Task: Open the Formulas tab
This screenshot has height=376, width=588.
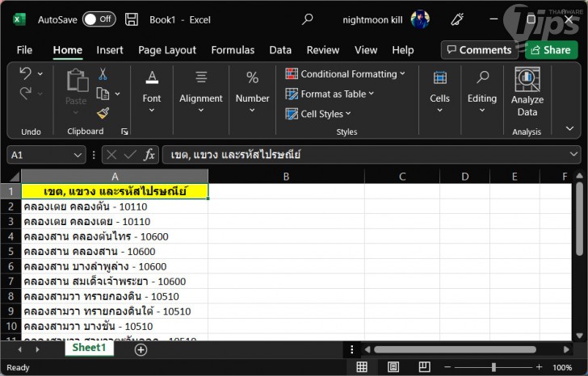Action: [x=233, y=50]
